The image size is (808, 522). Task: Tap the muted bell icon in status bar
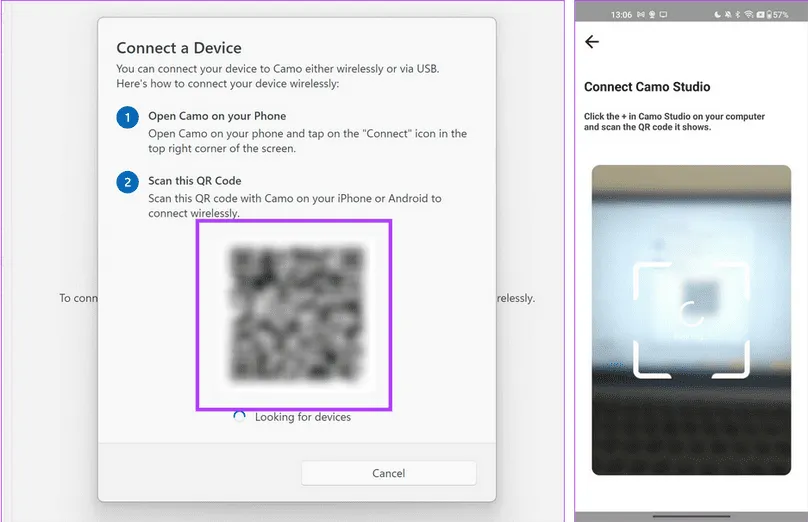[x=728, y=14]
